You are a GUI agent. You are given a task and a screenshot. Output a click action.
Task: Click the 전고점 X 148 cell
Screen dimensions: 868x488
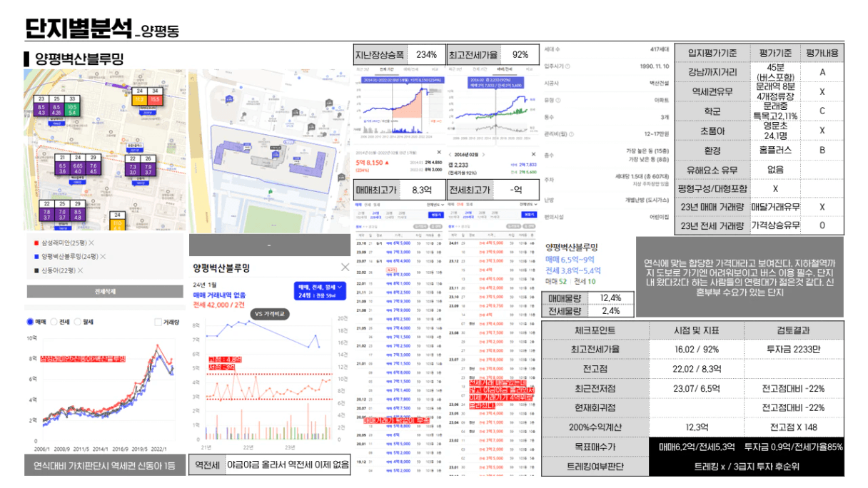(x=793, y=427)
